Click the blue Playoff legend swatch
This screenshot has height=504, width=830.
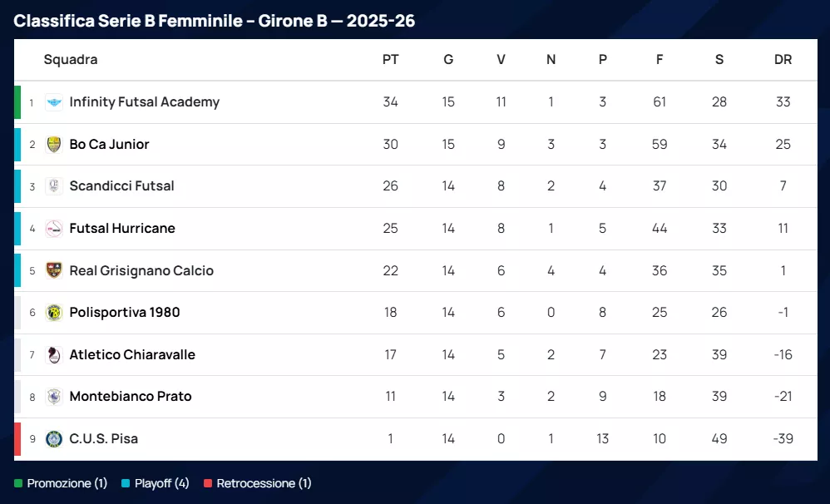(125, 483)
